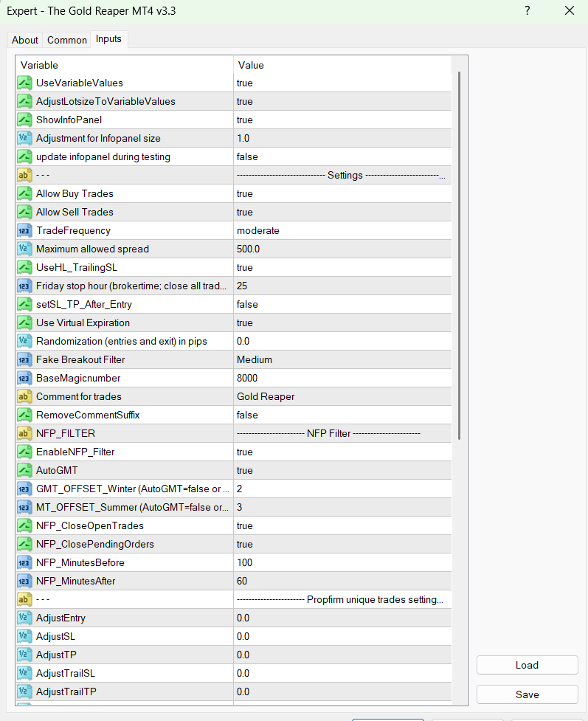Click the MT_OFFSET_Summer value 3

[240, 507]
